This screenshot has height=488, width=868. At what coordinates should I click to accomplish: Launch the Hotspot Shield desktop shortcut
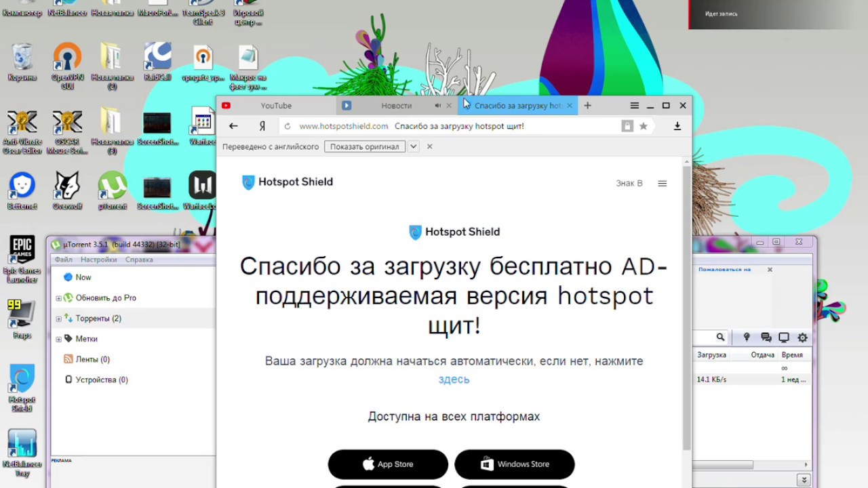[22, 388]
